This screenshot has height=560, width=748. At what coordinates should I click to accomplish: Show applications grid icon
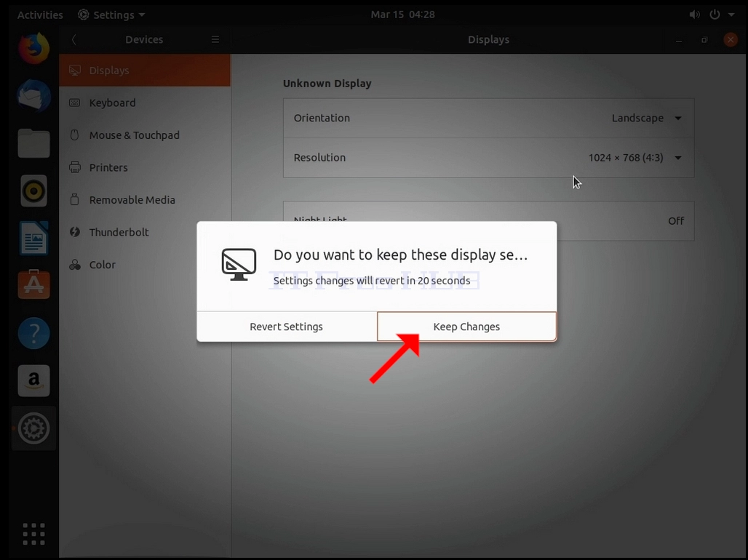click(x=33, y=534)
